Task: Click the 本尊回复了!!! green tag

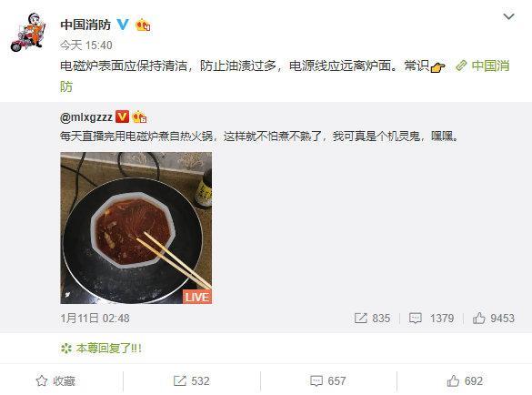Action: [x=101, y=349]
